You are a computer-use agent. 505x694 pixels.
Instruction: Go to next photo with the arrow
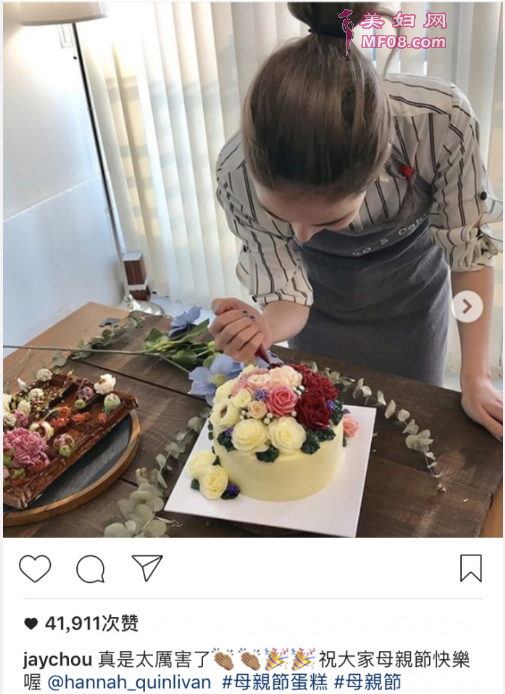(467, 306)
